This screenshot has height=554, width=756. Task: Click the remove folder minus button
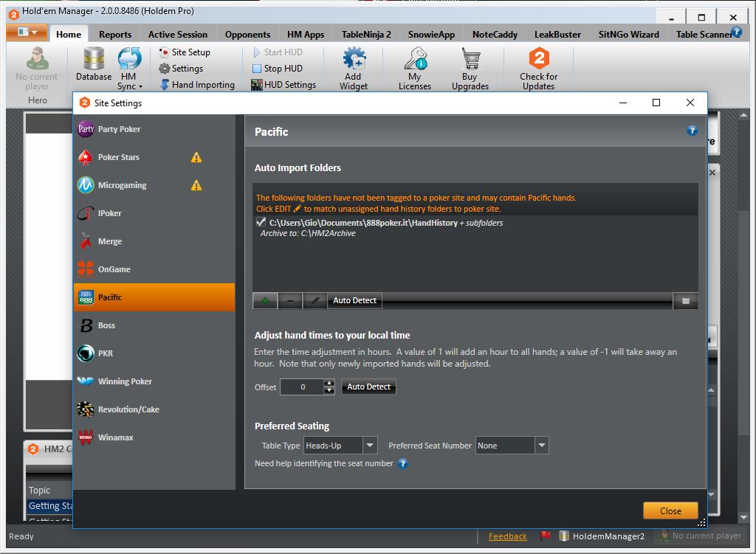point(290,300)
